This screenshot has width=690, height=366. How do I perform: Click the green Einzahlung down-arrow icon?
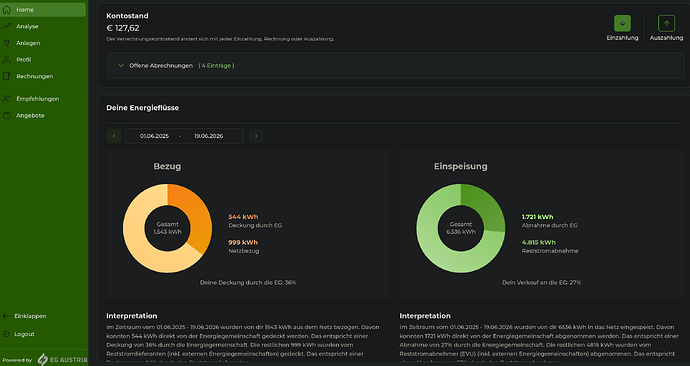point(622,23)
